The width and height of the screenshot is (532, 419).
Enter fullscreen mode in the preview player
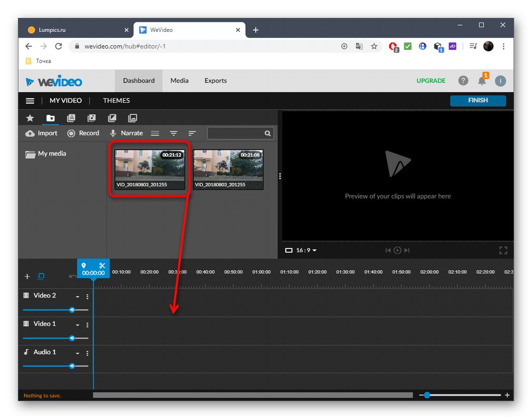(x=503, y=250)
